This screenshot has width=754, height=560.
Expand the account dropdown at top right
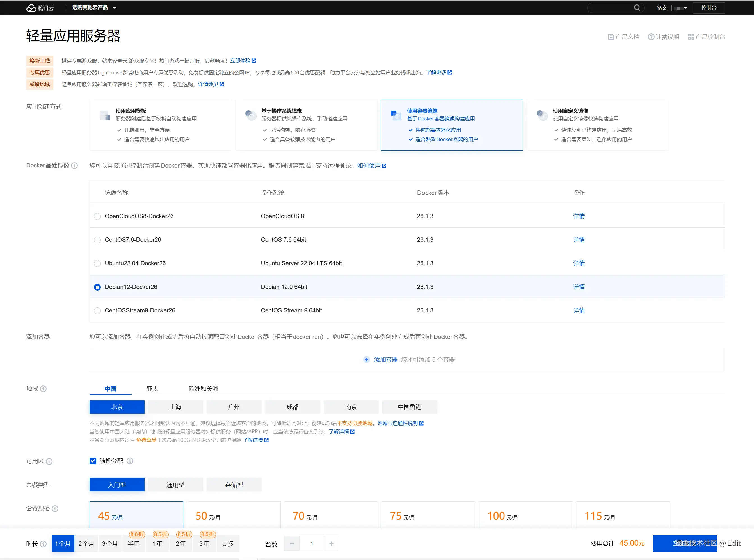[x=681, y=8]
